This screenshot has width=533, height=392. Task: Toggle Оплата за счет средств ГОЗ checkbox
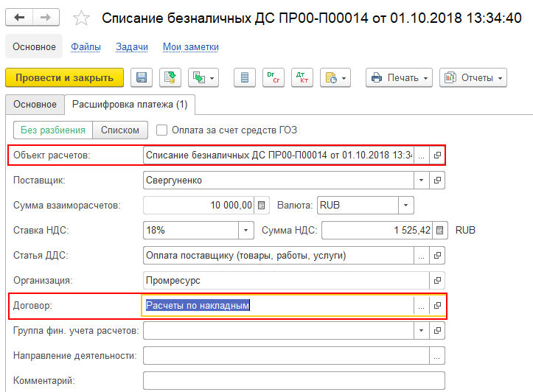pos(161,130)
